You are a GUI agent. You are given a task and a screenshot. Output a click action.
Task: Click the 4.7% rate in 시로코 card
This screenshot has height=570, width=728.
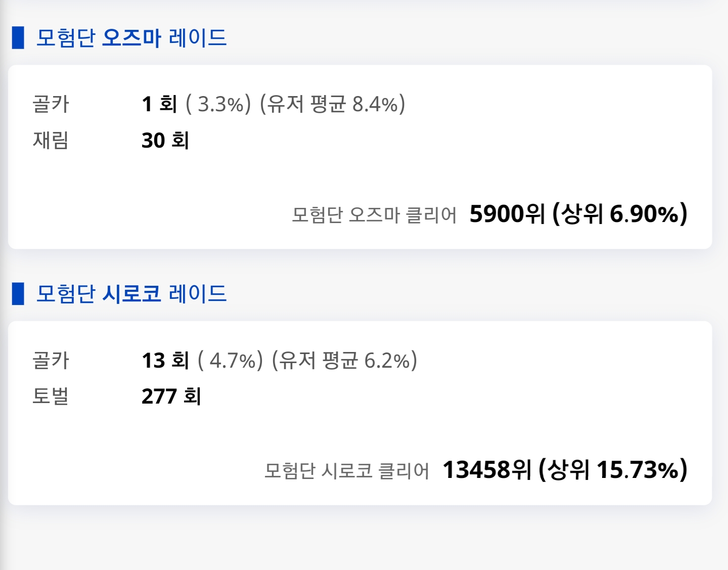coord(231,360)
